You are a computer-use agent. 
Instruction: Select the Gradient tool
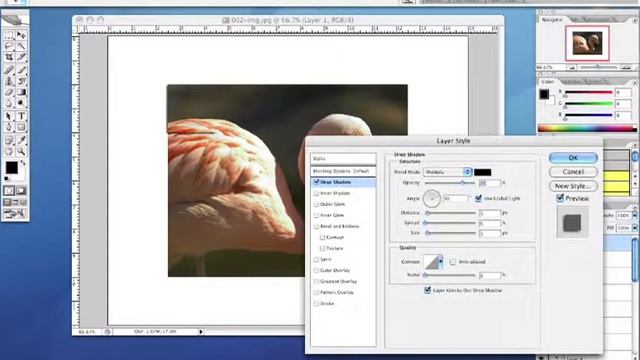[21, 92]
